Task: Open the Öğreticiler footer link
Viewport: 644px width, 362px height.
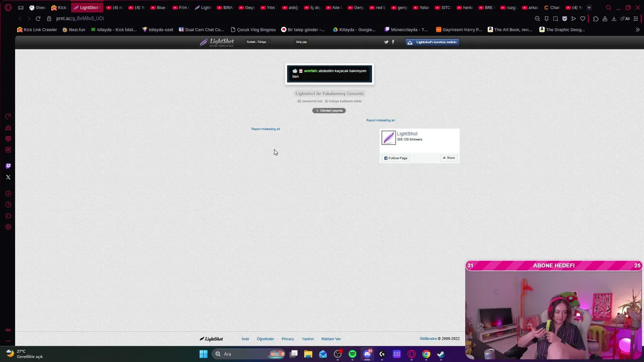Action: tap(266, 339)
